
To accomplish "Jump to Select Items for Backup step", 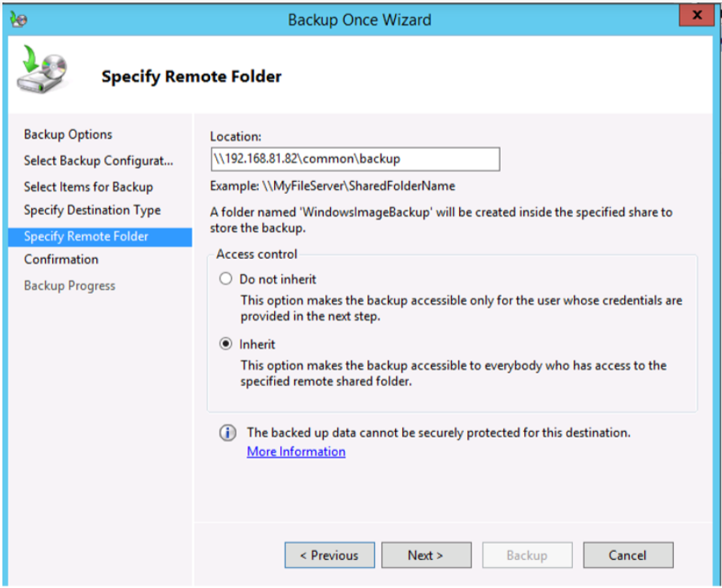I will pos(88,187).
